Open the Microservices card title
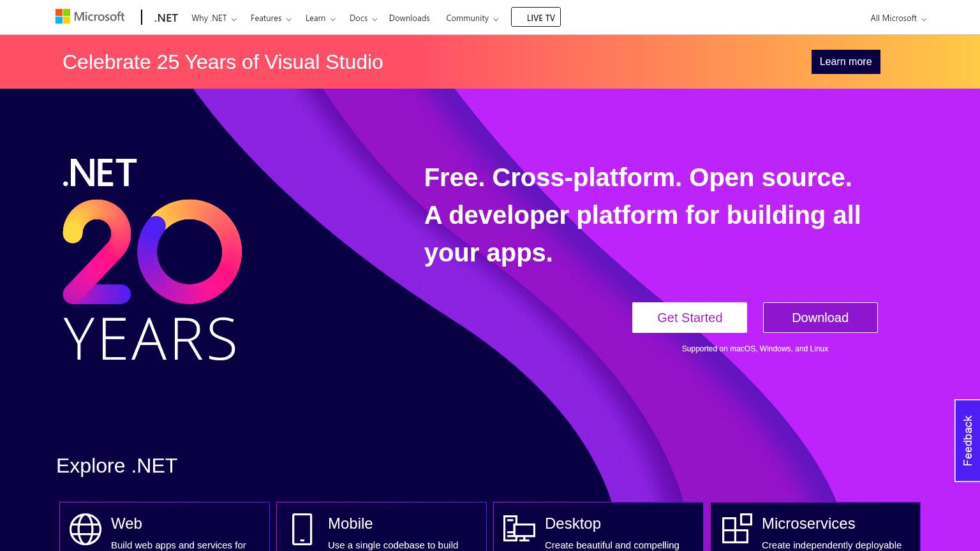The width and height of the screenshot is (980, 551). click(808, 524)
